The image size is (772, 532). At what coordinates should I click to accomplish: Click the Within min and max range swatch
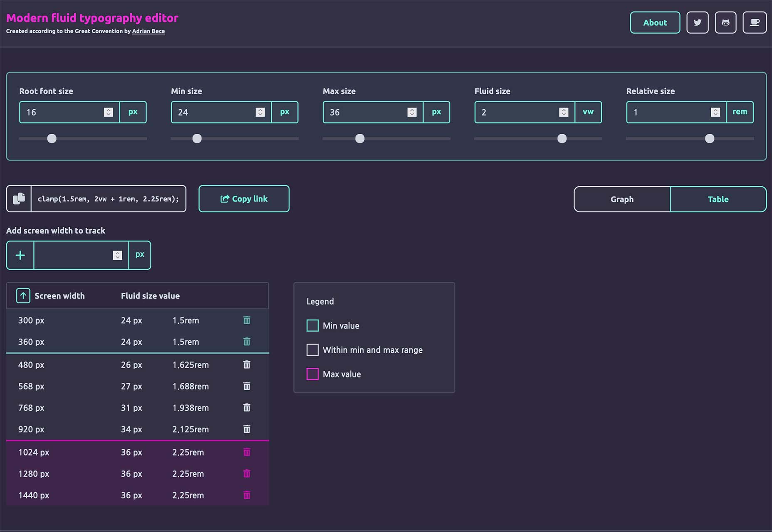pos(312,350)
